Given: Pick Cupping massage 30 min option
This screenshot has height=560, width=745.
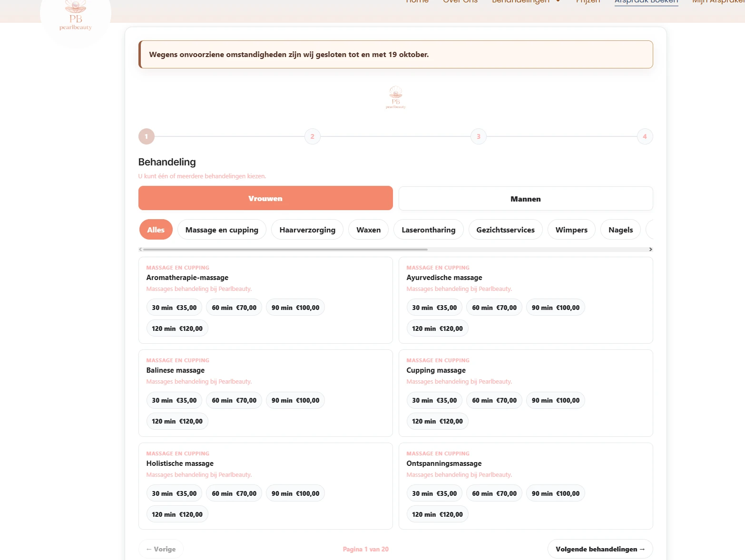Looking at the screenshot, I should (434, 400).
